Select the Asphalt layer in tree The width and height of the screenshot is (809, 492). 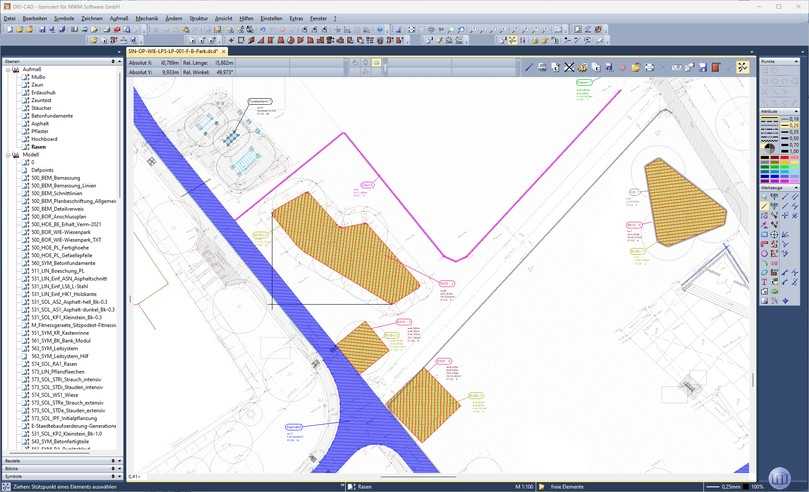[x=39, y=124]
